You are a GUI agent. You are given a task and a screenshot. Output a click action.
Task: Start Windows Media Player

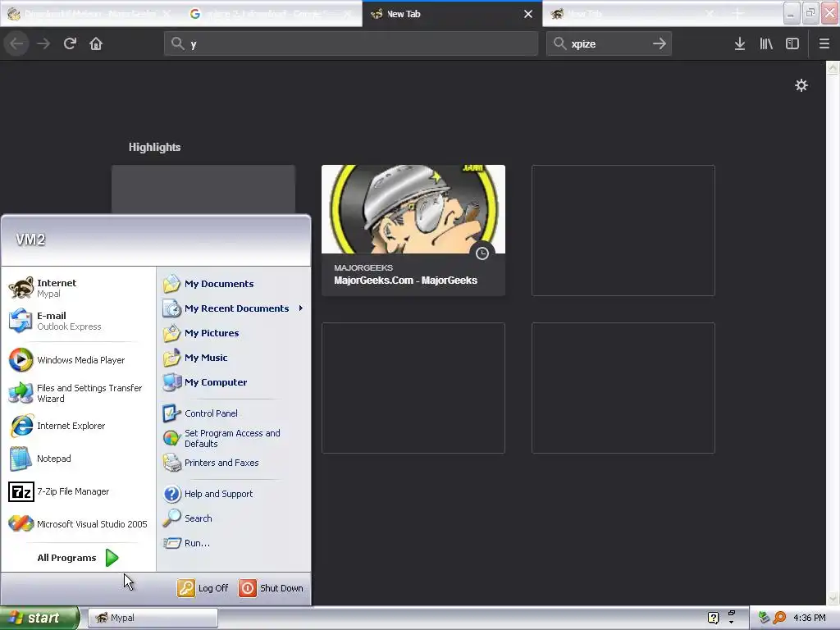point(78,360)
